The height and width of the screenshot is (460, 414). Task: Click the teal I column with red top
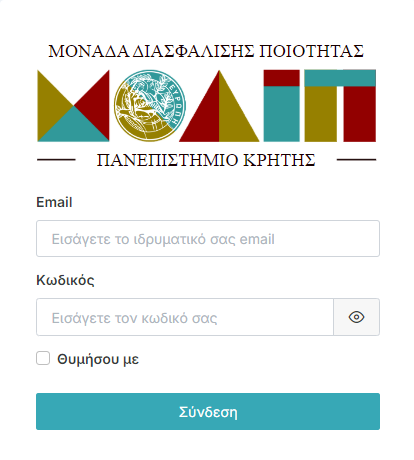point(282,106)
